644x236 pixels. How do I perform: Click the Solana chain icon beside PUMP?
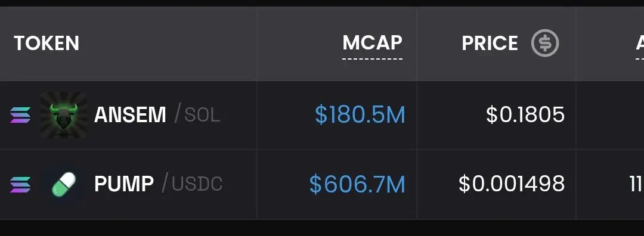(20, 184)
